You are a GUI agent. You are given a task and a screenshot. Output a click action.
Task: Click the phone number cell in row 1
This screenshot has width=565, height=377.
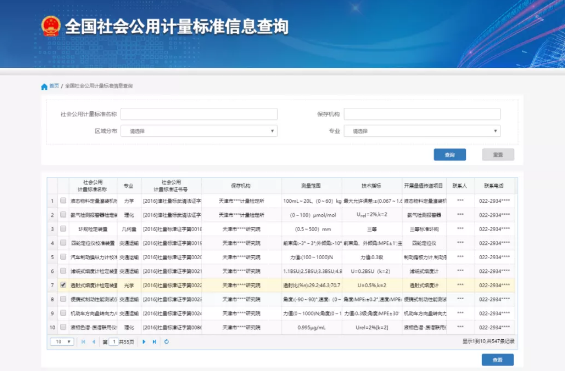coord(494,201)
